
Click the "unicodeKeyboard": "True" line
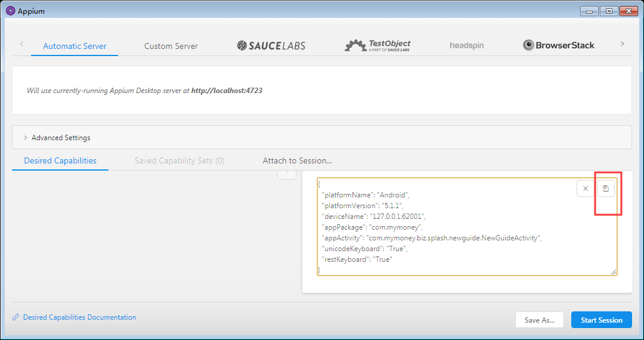click(x=364, y=248)
